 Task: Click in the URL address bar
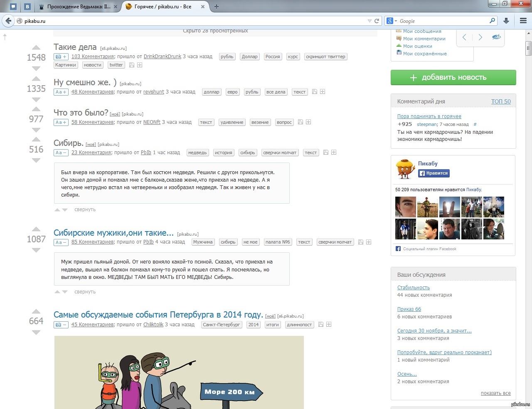[195, 21]
